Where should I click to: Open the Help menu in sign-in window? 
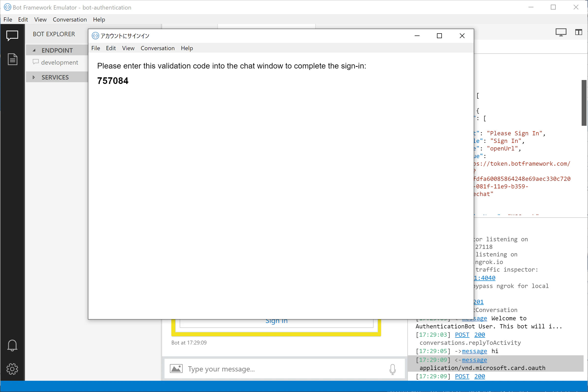point(187,48)
